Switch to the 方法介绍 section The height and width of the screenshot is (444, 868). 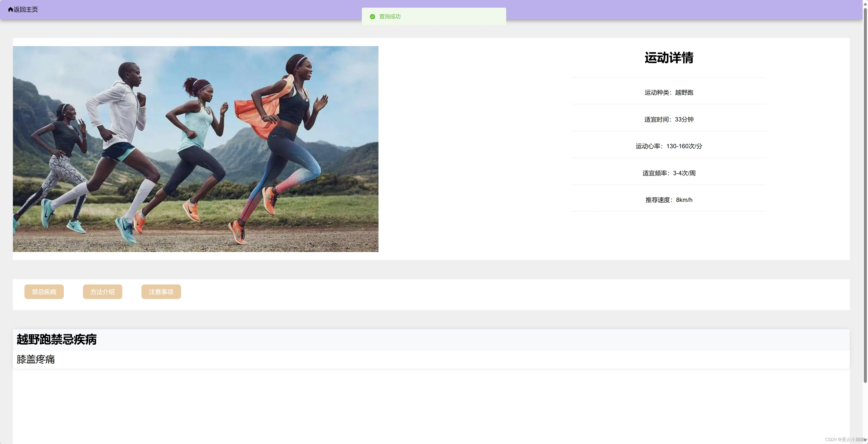click(x=103, y=292)
